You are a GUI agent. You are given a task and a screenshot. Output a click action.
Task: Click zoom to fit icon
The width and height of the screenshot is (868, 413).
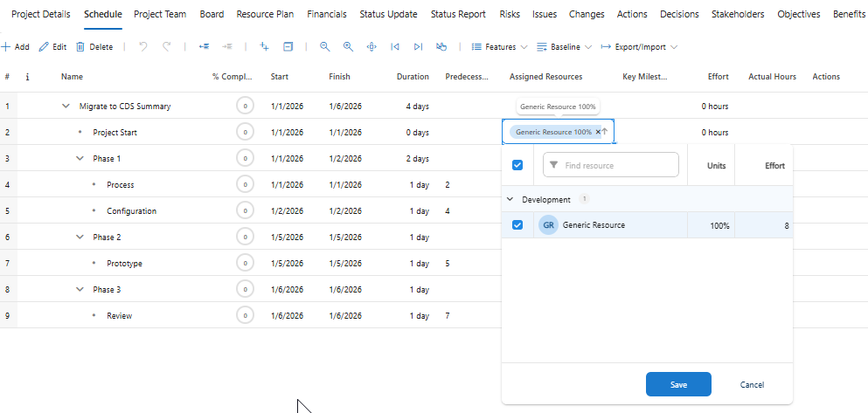[372, 47]
